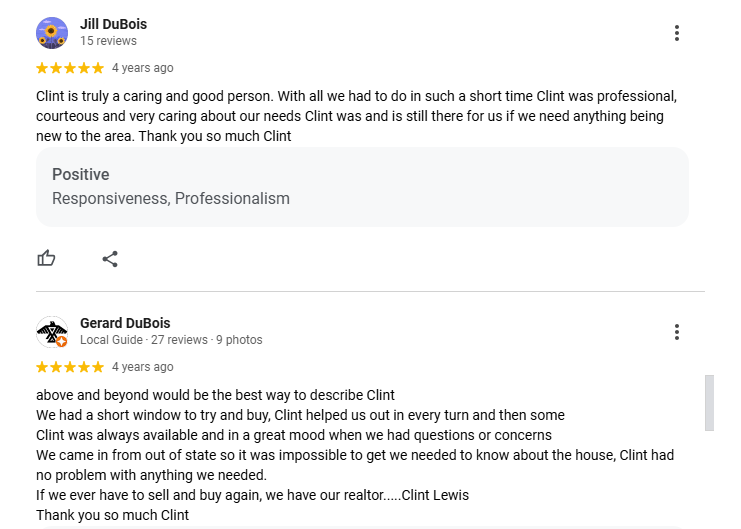The height and width of the screenshot is (529, 741).
Task: Click the vertical scrollbar thumb
Action: 710,402
